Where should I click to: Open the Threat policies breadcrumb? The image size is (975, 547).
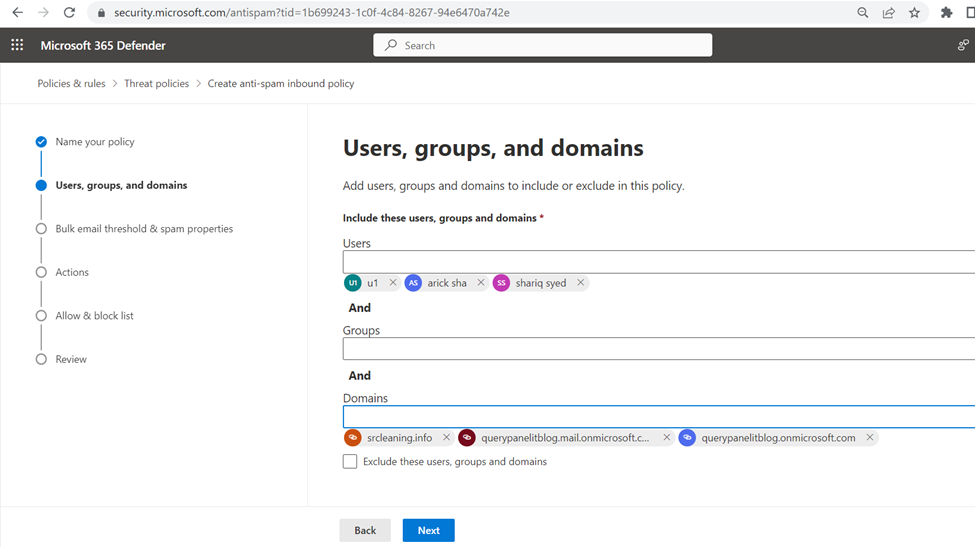tap(157, 83)
